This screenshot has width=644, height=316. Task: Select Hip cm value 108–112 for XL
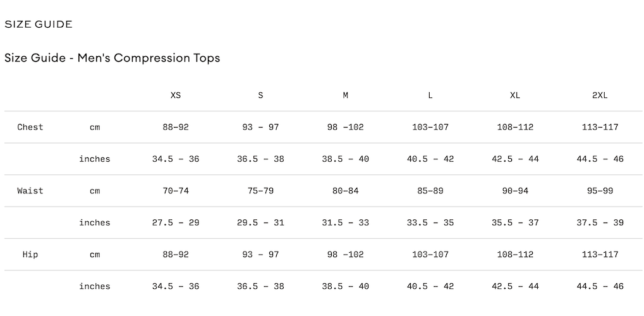tap(515, 255)
